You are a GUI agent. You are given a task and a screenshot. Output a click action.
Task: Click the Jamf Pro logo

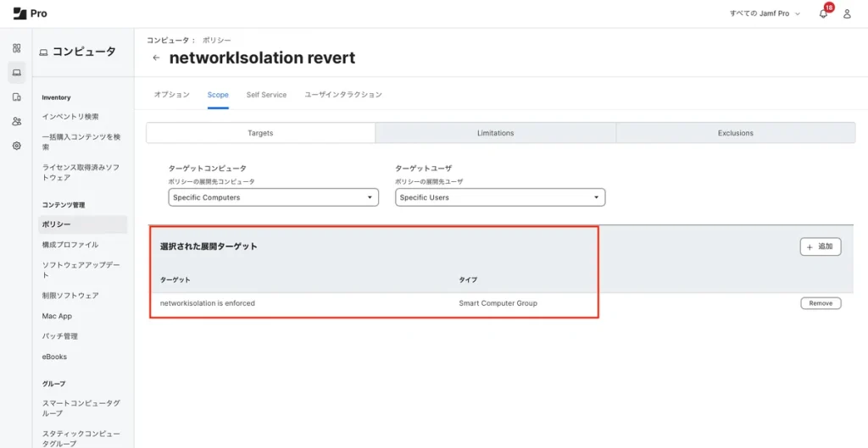(x=31, y=14)
